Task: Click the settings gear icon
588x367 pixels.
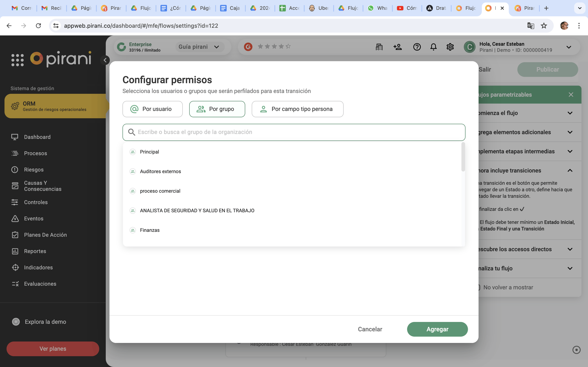Action: pyautogui.click(x=450, y=46)
